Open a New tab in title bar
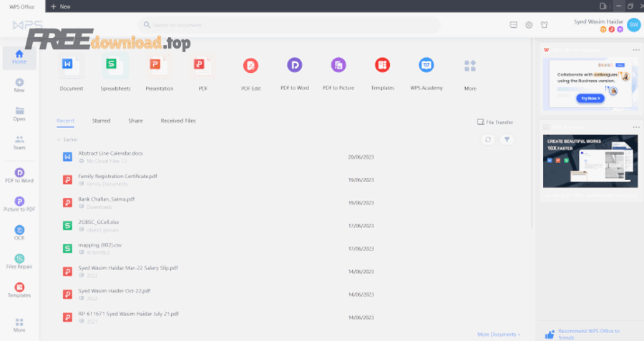 coord(60,6)
